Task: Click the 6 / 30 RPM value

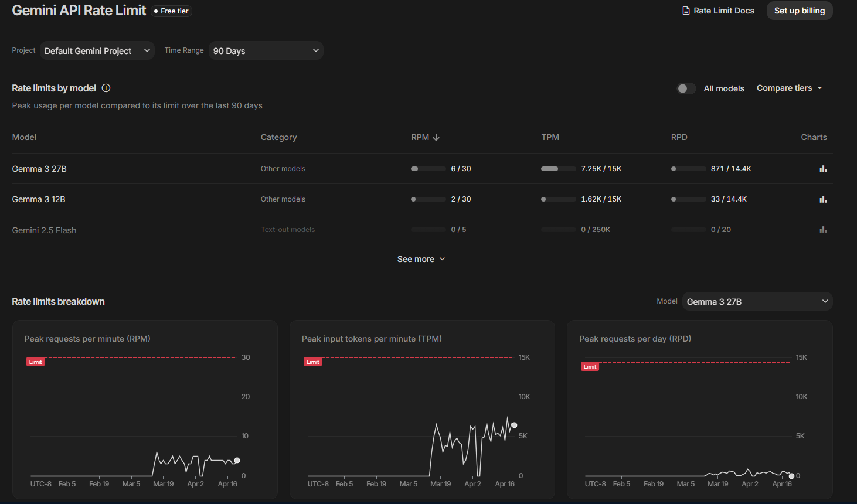Action: coord(461,169)
